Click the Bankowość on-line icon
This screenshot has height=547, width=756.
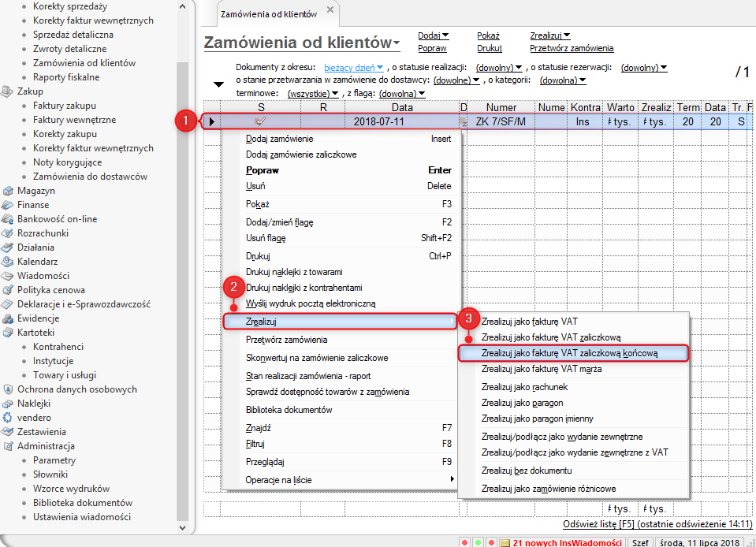point(7,219)
